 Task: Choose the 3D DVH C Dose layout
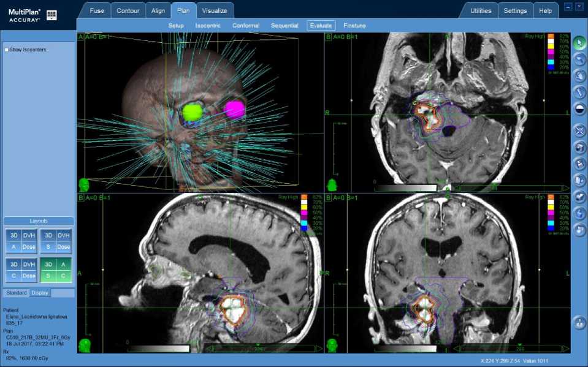(21, 270)
